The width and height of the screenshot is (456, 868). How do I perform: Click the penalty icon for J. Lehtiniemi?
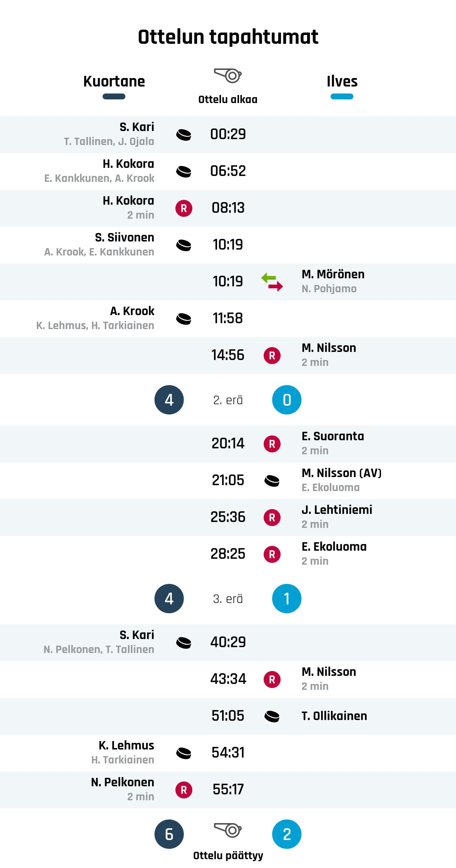[272, 518]
